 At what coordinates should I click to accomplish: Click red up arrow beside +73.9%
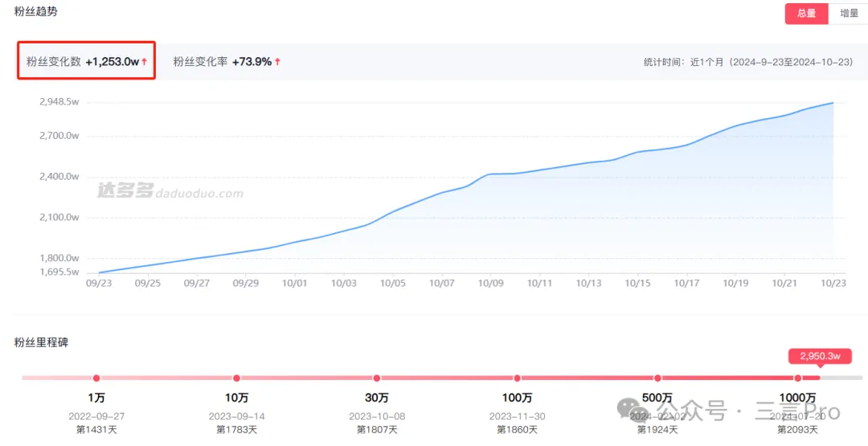click(x=277, y=62)
